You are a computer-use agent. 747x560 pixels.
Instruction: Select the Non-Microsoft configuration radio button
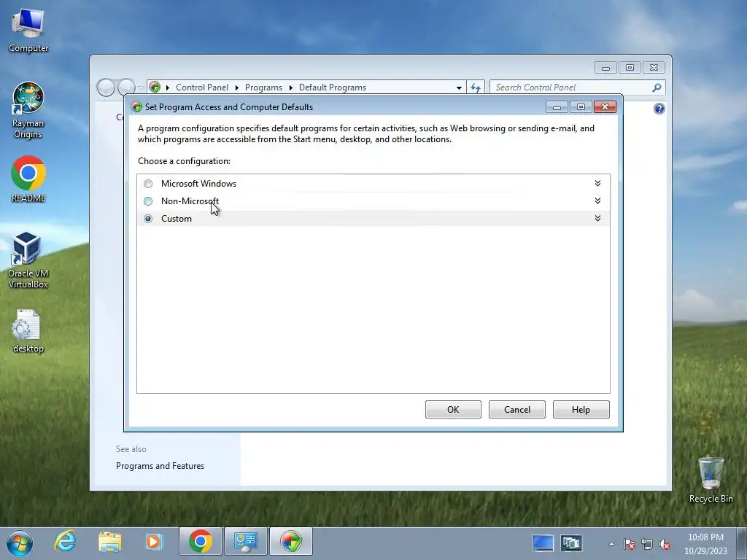(x=148, y=201)
